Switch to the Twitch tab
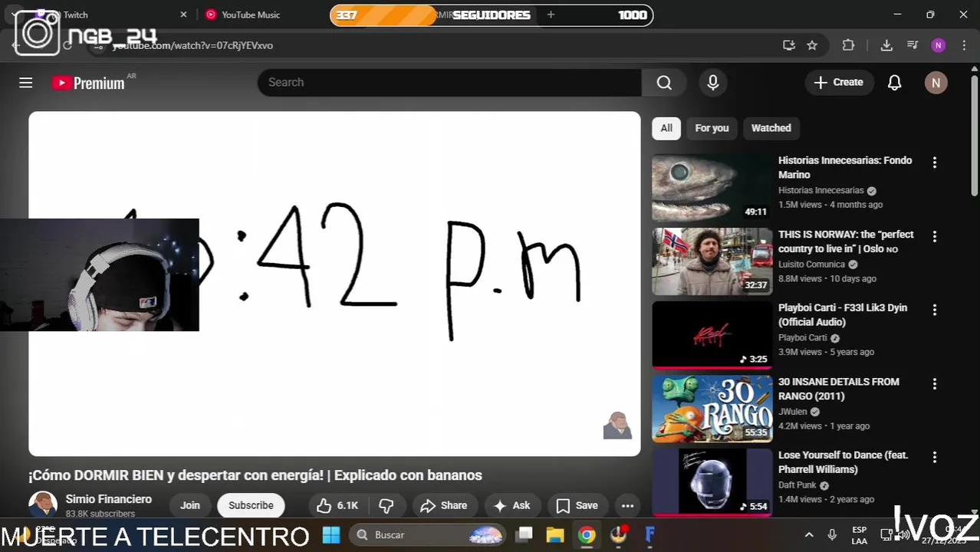 tap(75, 15)
